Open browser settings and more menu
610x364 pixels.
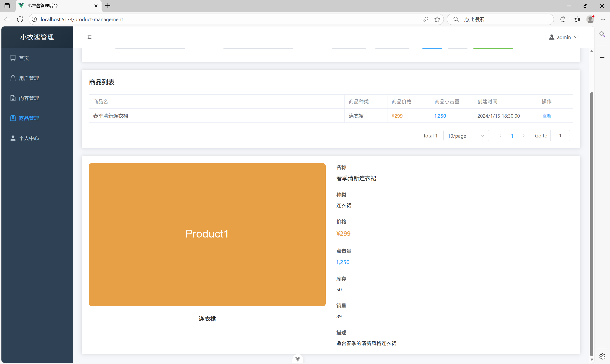coord(603,19)
